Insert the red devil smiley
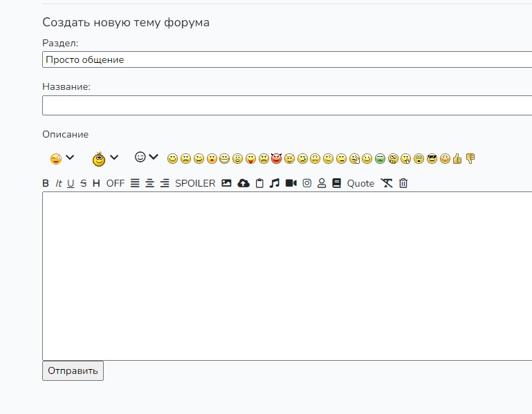The height and width of the screenshot is (414, 532). point(277,158)
